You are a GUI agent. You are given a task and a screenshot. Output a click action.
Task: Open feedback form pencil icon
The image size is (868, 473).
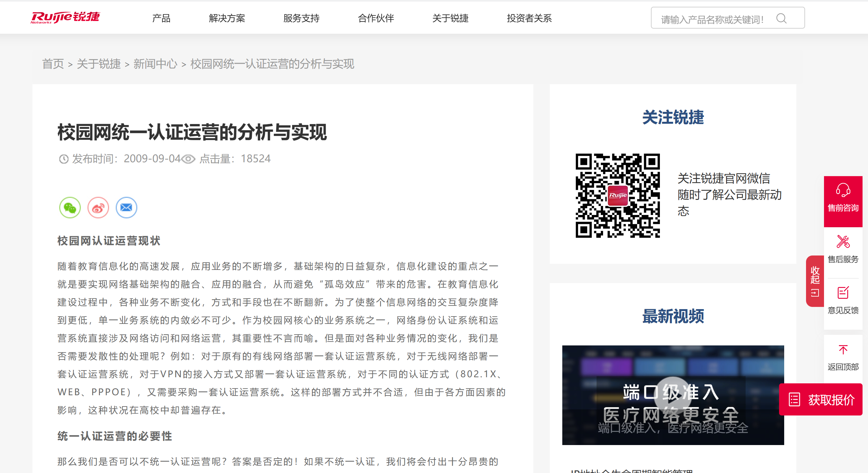843,293
